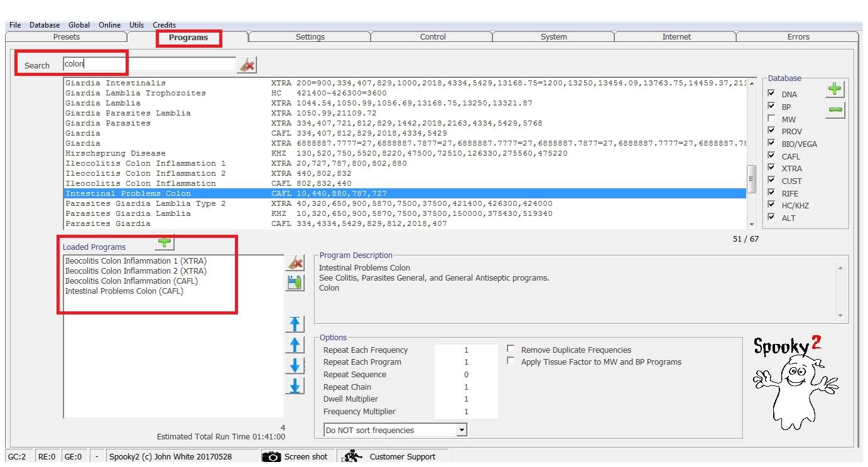
Task: Switch to the Presets tab
Action: point(67,37)
